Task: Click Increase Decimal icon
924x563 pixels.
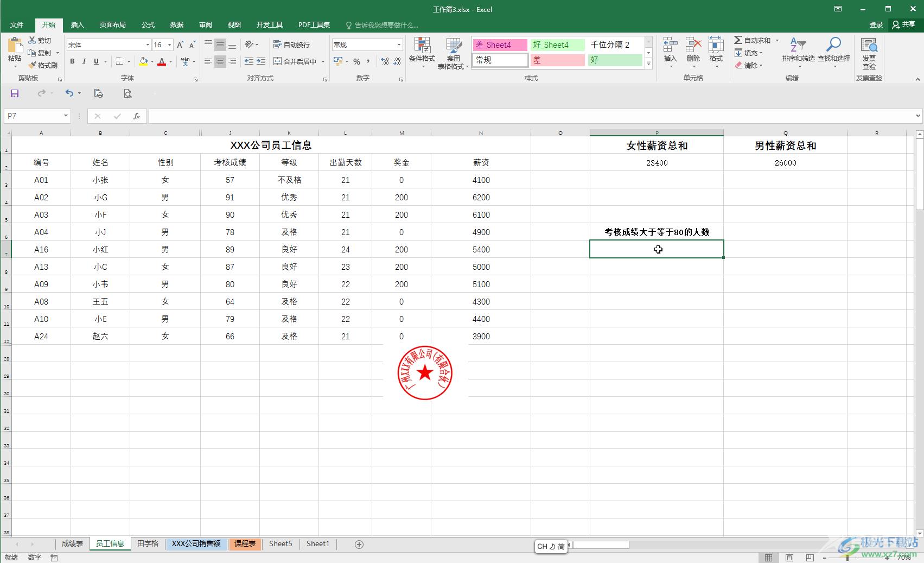Action: [385, 61]
